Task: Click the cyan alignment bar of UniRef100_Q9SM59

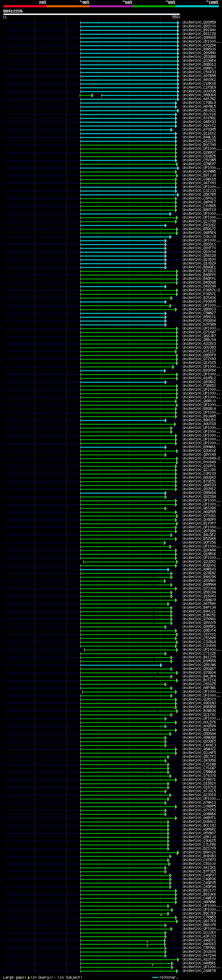Action: [x=129, y=23]
